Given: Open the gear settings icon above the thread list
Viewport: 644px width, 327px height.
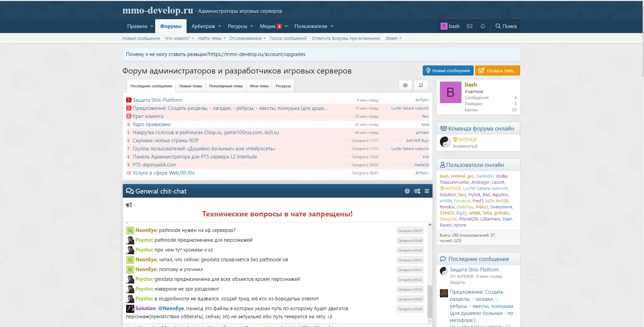Looking at the screenshot, I should coord(405,85).
